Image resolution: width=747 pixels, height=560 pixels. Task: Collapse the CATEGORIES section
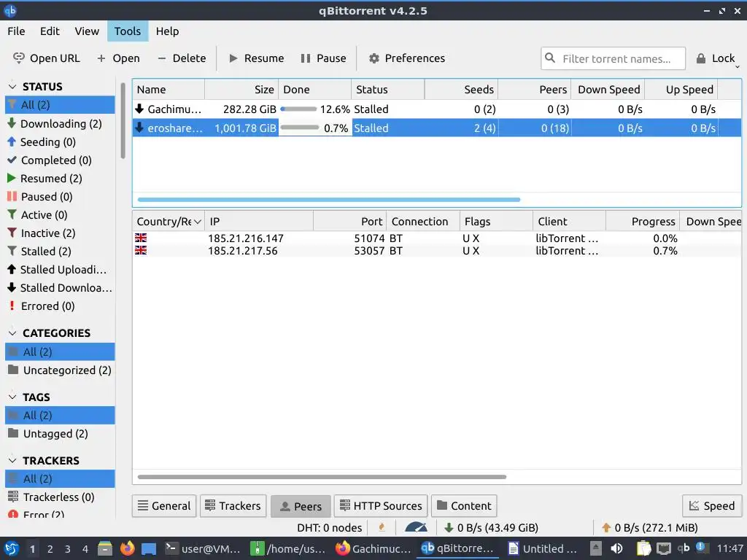pos(12,332)
